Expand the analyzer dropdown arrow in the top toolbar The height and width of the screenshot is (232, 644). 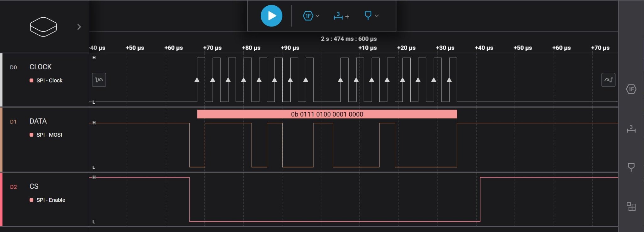pyautogui.click(x=317, y=16)
